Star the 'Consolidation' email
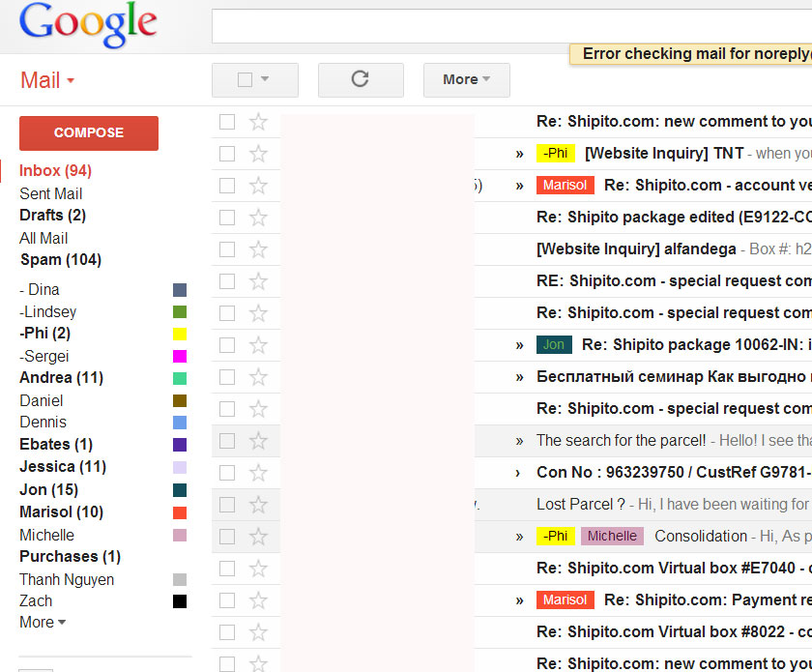The height and width of the screenshot is (672, 812). (x=258, y=537)
